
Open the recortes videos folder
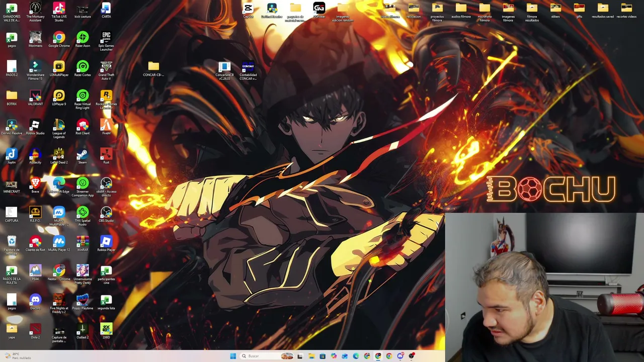(x=626, y=11)
